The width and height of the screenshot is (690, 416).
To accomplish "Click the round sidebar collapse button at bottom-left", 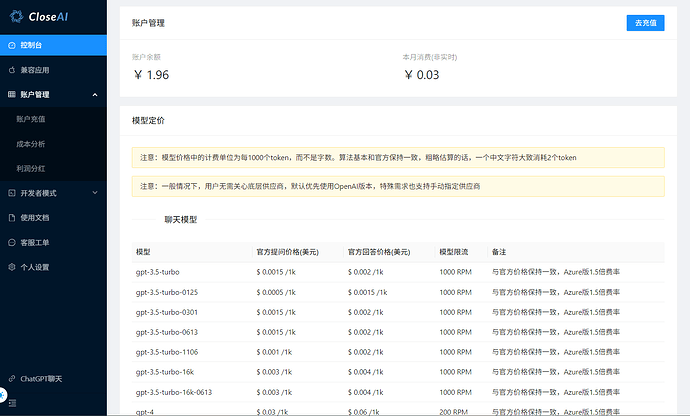I will (3, 397).
